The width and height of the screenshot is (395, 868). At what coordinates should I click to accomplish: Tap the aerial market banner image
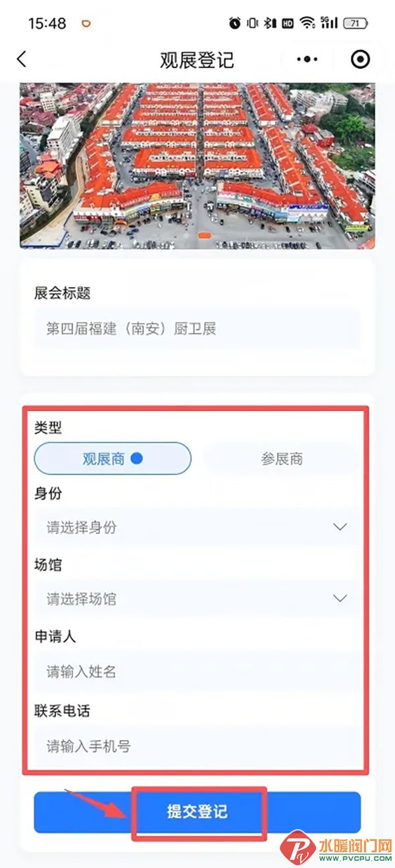click(197, 166)
